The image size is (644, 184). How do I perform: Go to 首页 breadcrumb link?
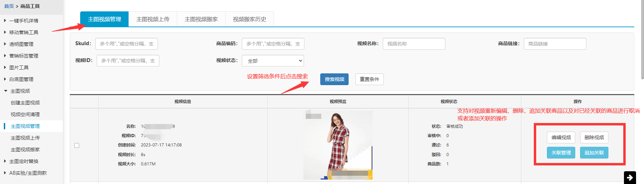coord(9,6)
